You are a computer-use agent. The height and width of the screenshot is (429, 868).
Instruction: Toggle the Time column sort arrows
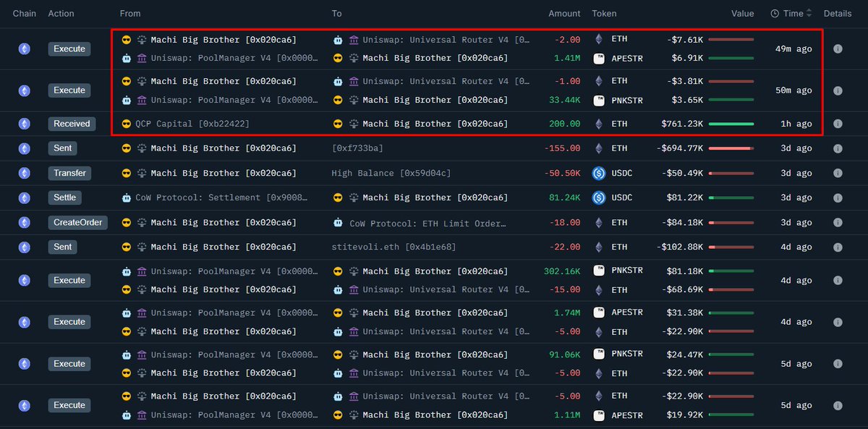(809, 14)
